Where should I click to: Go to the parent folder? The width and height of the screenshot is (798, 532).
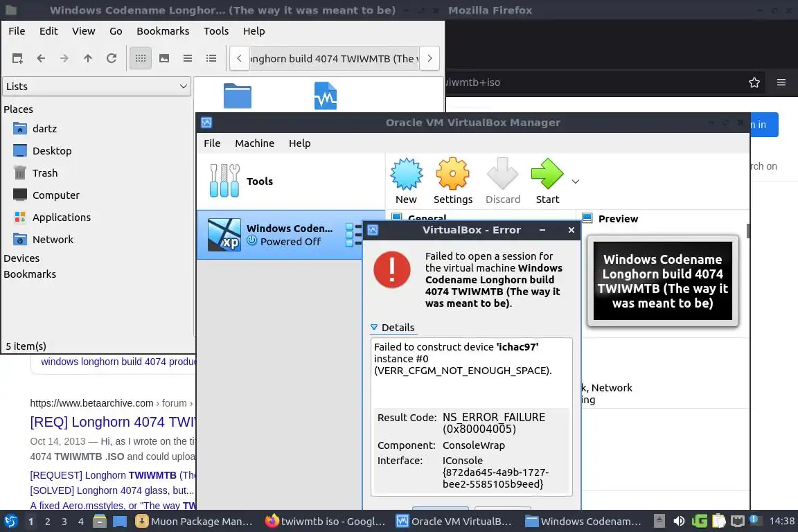click(88, 59)
